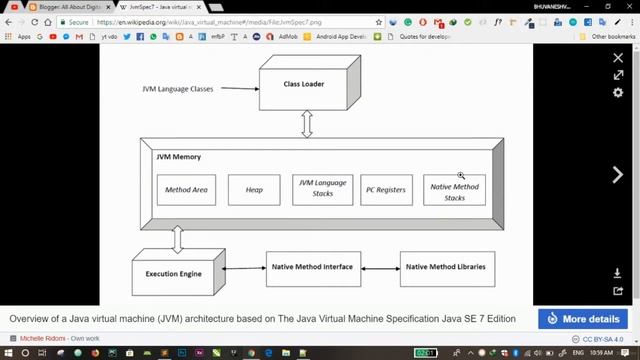Image resolution: width=640 pixels, height=360 pixels.
Task: Click the JVM architecture diagram image
Action: point(316,175)
